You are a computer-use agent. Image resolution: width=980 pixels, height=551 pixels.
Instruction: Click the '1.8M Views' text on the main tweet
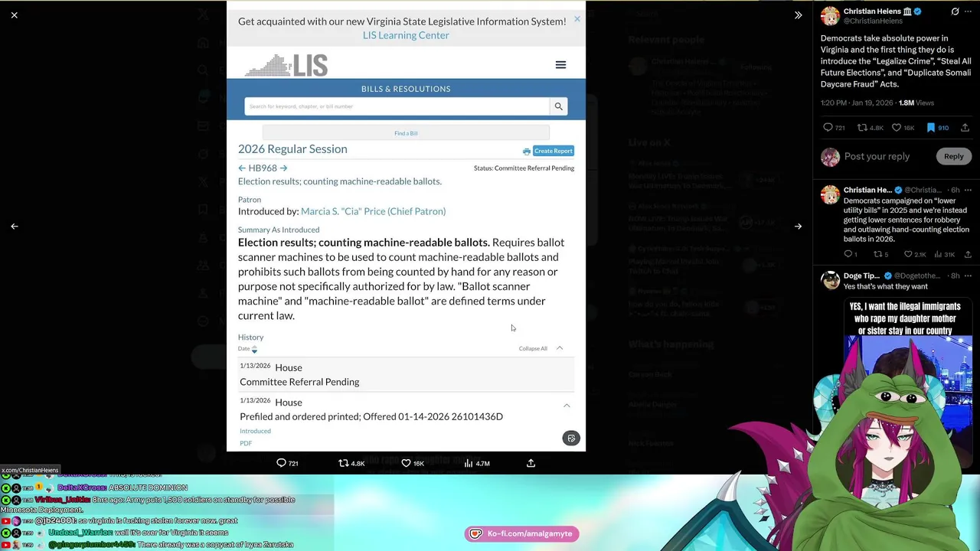(916, 103)
